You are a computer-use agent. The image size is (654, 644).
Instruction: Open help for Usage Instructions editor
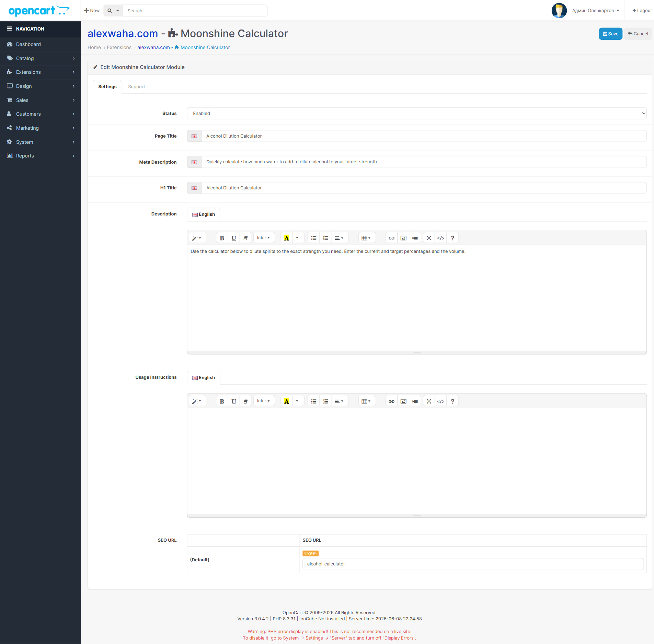pyautogui.click(x=452, y=401)
